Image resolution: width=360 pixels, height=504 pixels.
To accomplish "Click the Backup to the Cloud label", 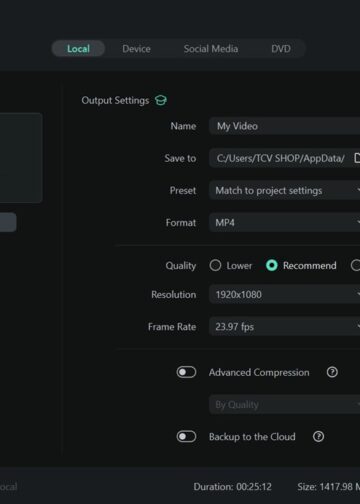I will pyautogui.click(x=252, y=437).
